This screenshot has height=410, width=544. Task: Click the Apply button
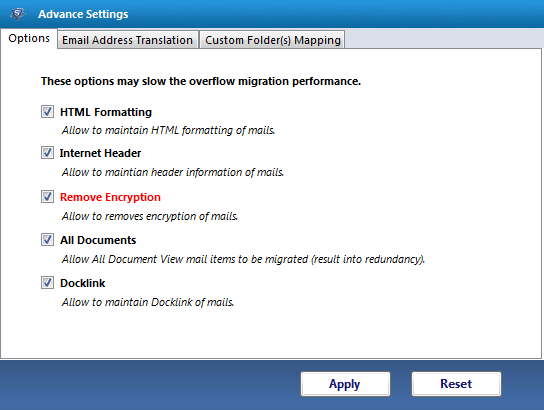click(345, 384)
